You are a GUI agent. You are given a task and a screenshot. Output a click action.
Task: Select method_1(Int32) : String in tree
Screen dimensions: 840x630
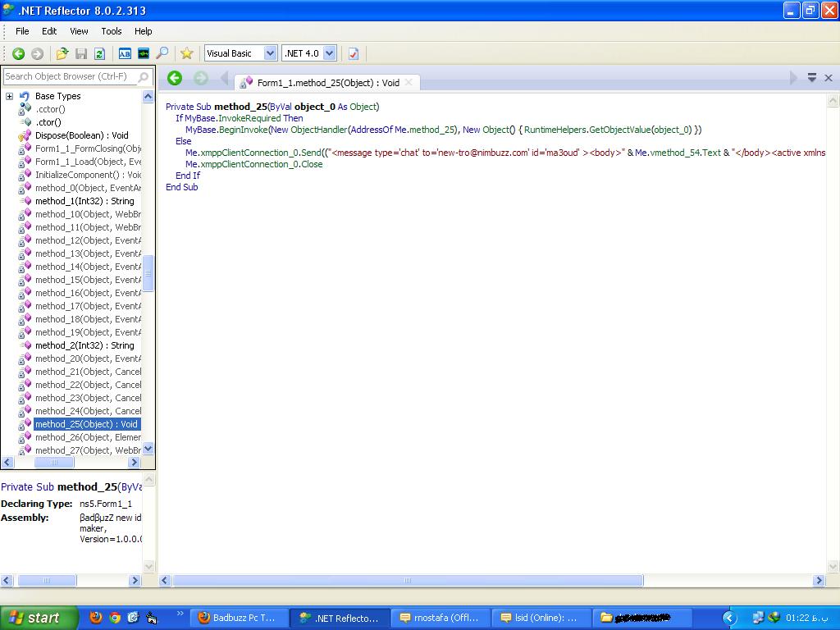tap(84, 201)
